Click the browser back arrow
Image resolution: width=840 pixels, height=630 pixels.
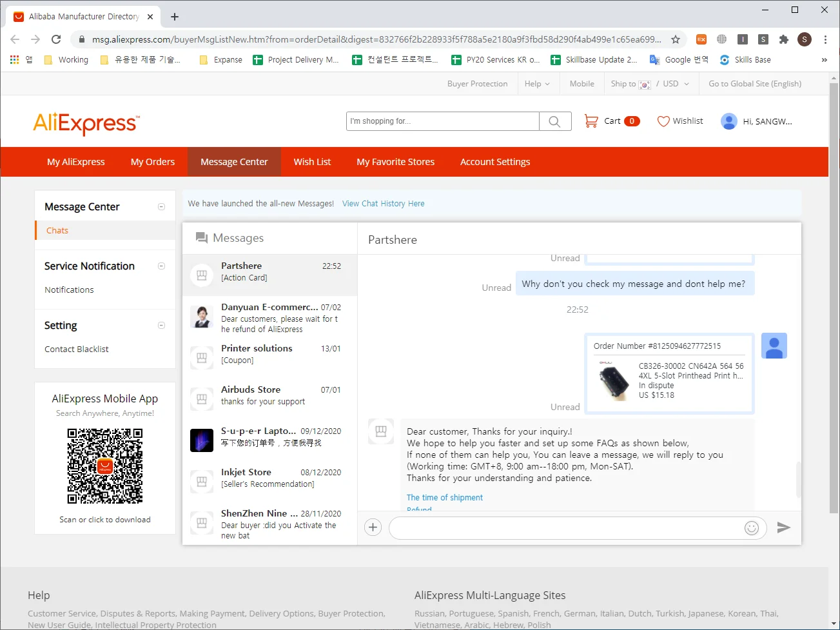click(x=15, y=39)
